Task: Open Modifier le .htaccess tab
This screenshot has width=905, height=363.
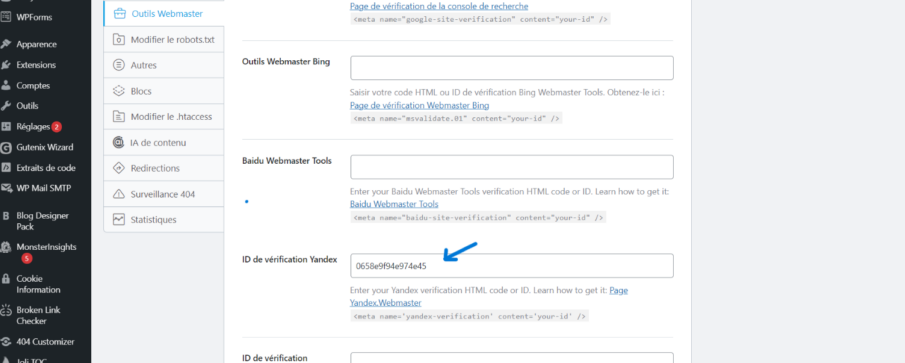Action: (x=163, y=117)
